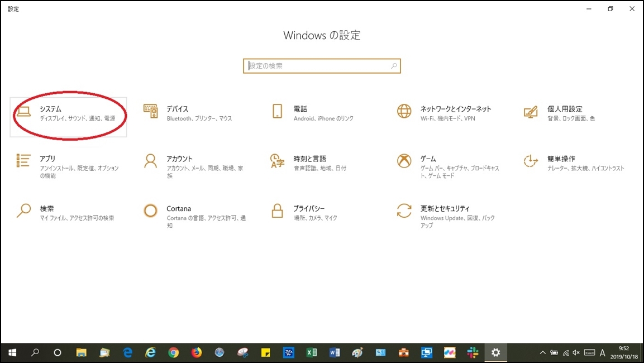Open the システム settings category

coord(68,117)
